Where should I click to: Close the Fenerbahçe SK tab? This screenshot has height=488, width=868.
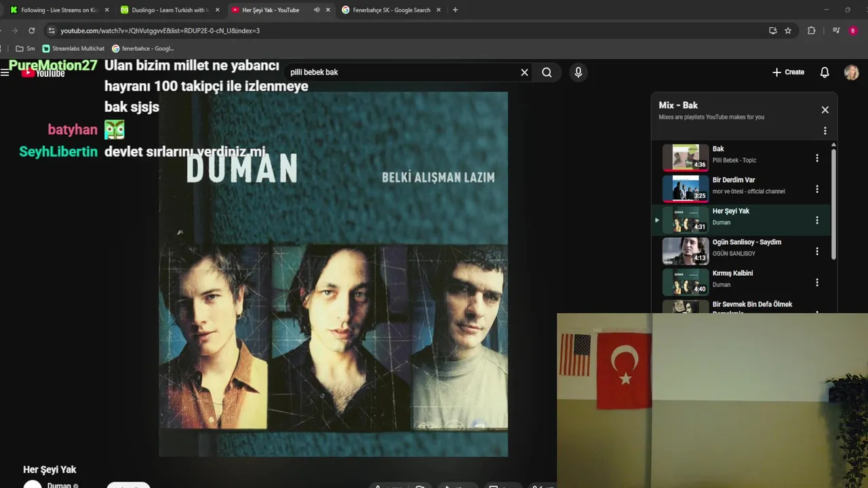[x=439, y=10]
